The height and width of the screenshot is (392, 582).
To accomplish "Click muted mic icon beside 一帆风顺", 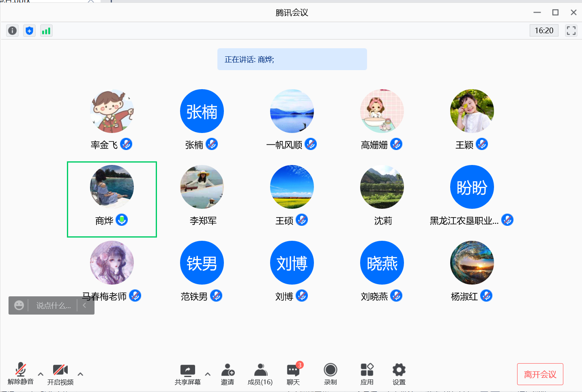I will click(x=311, y=144).
